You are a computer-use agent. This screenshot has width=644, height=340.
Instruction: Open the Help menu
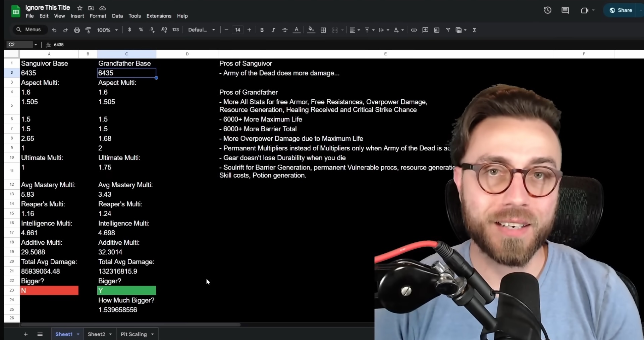(182, 16)
